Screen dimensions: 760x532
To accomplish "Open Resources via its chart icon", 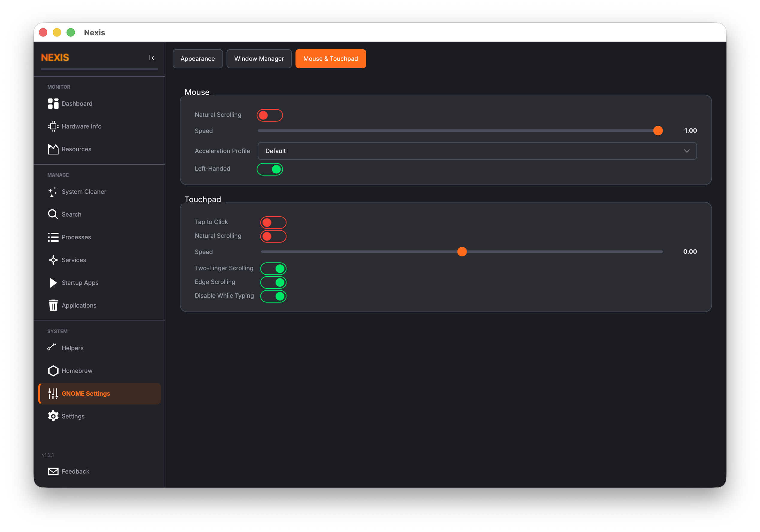I will tap(53, 149).
